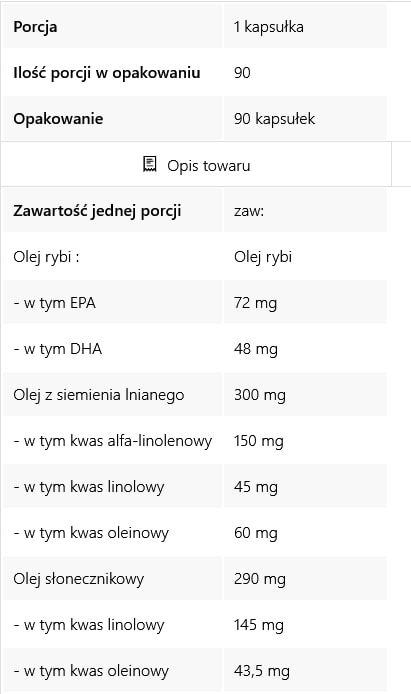Image resolution: width=411 pixels, height=694 pixels.
Task: Select the Olej rybi : row label
Action: tap(46, 257)
